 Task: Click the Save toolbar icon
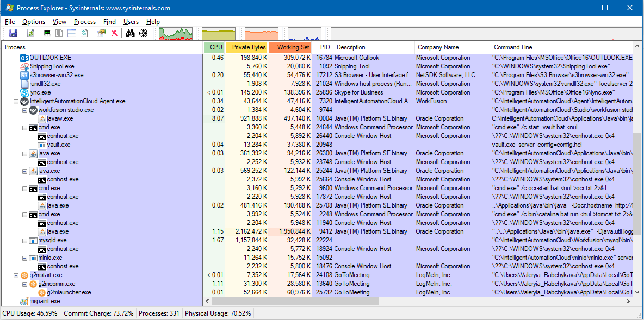tap(13, 34)
